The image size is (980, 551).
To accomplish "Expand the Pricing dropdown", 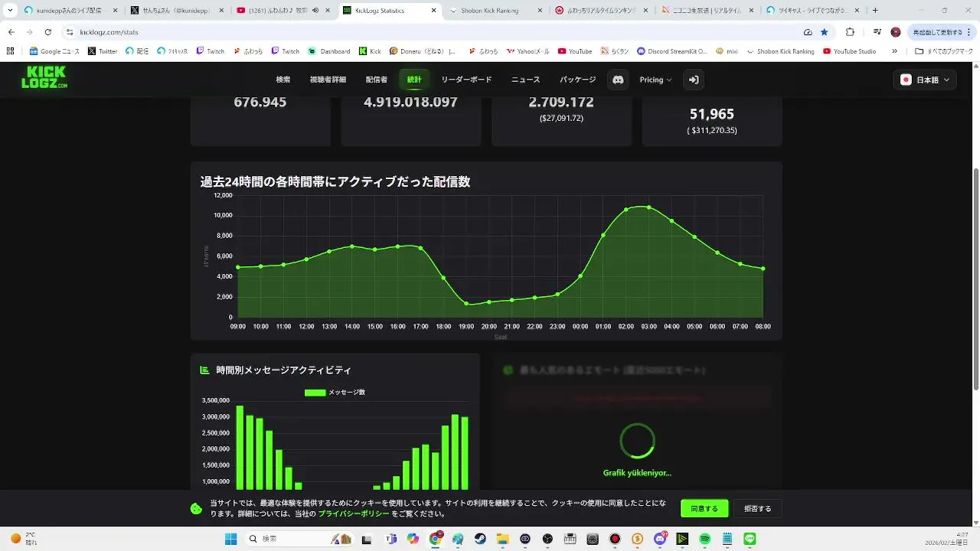I will (655, 80).
